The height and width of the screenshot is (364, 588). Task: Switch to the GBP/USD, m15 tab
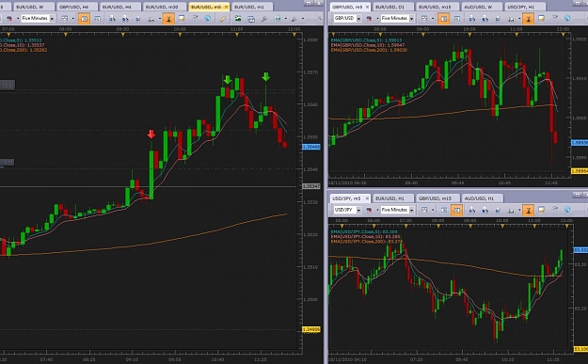pyautogui.click(x=437, y=198)
